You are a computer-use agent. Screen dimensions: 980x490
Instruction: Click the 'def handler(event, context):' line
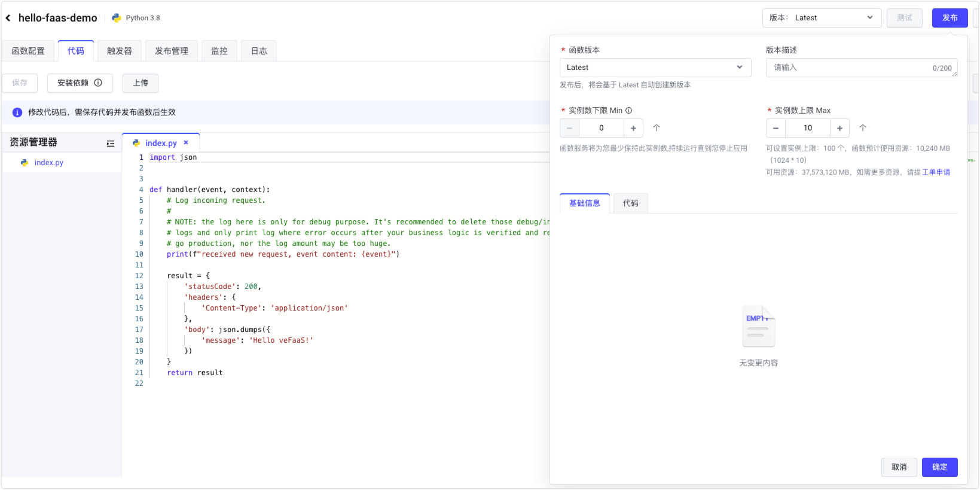pyautogui.click(x=210, y=190)
